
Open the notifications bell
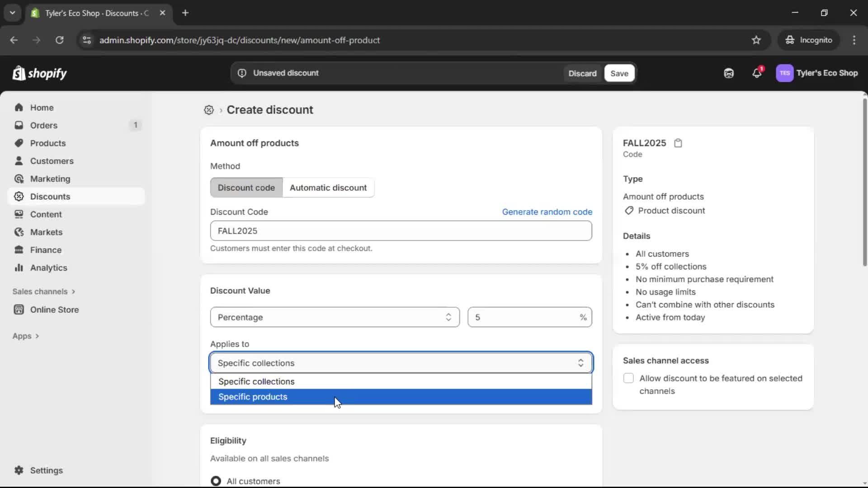(x=757, y=73)
